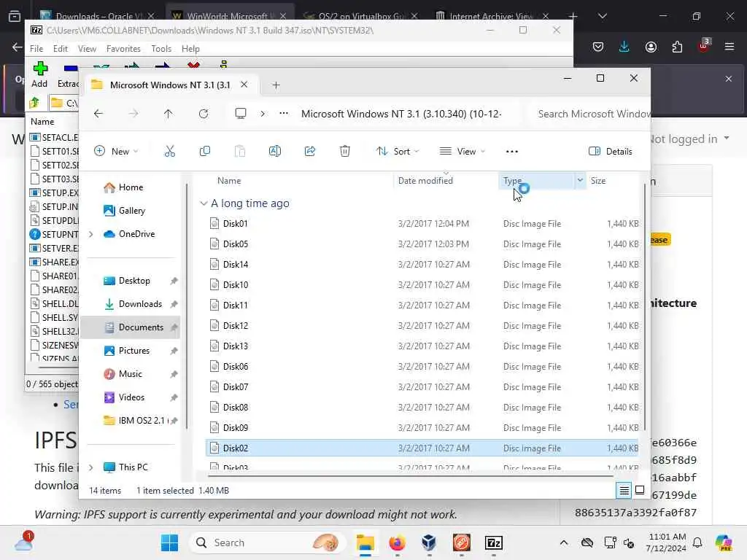Open the New dropdown in Explorer

(x=116, y=152)
